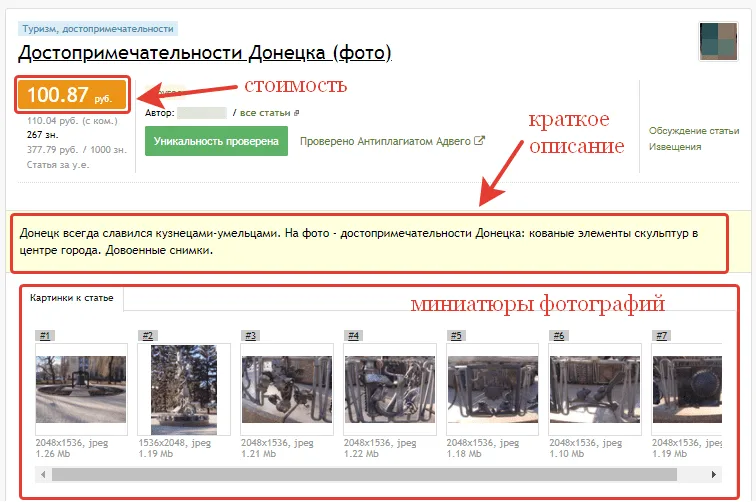
Task: Click the 1.10 Mb size under image #6
Action: tap(567, 454)
